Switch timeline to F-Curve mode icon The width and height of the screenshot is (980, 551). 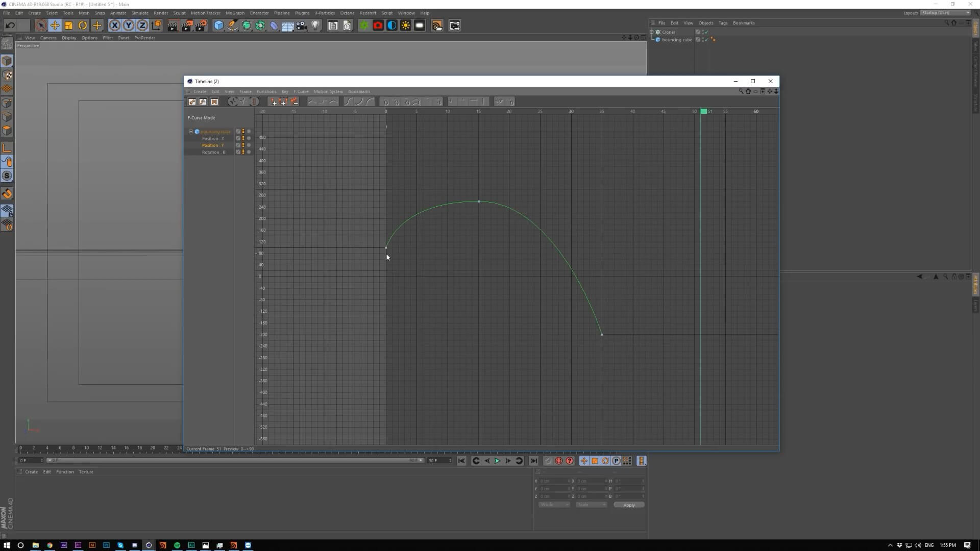203,102
